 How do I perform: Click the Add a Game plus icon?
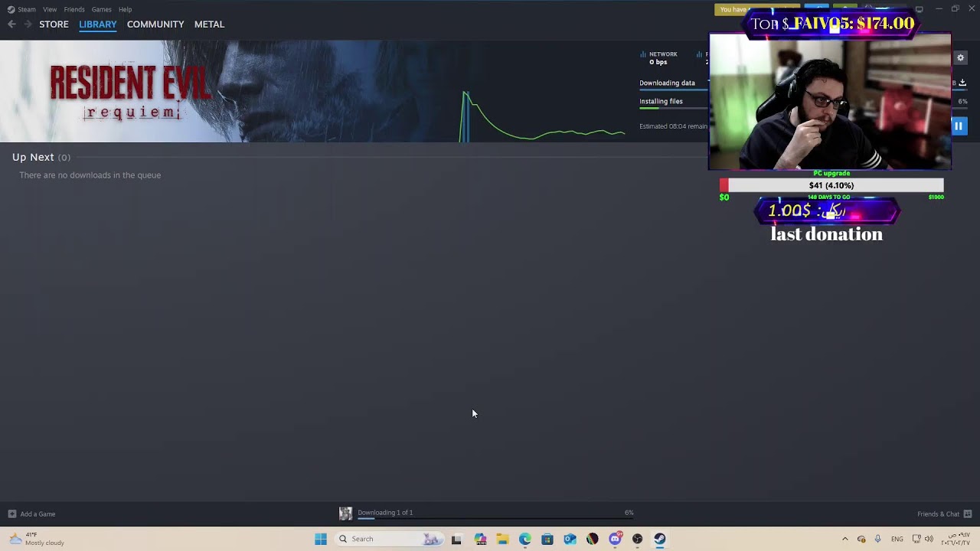(x=11, y=514)
